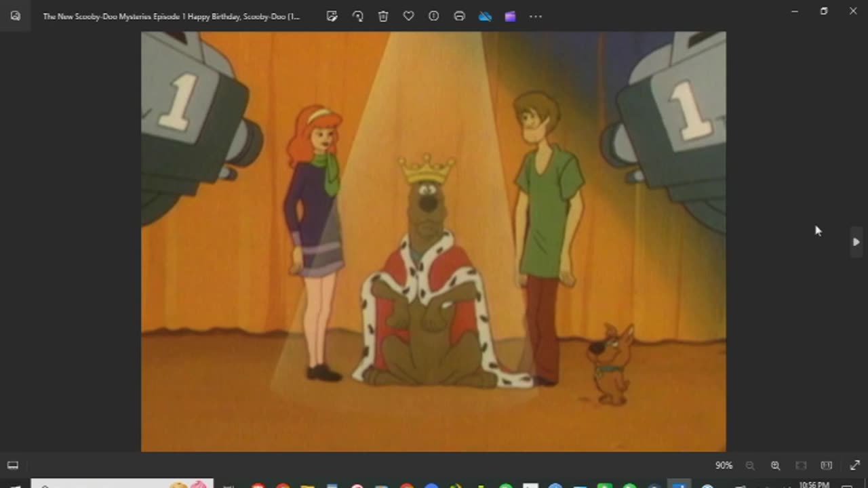Toggle the filmstrip icon at bottom left
This screenshot has height=488, width=868.
12,465
